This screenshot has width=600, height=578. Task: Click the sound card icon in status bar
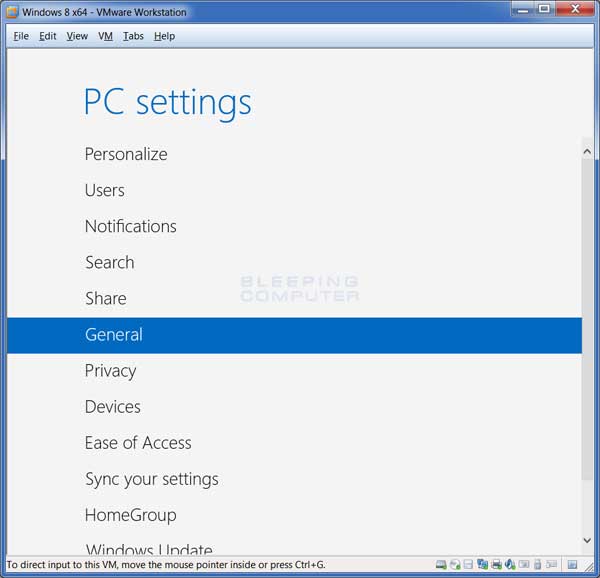click(x=510, y=564)
